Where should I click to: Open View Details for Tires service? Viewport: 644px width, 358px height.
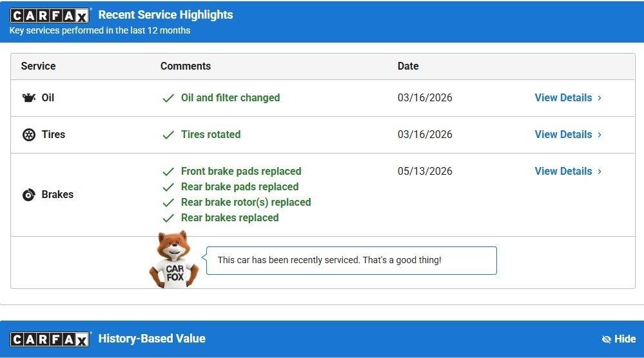click(x=563, y=134)
